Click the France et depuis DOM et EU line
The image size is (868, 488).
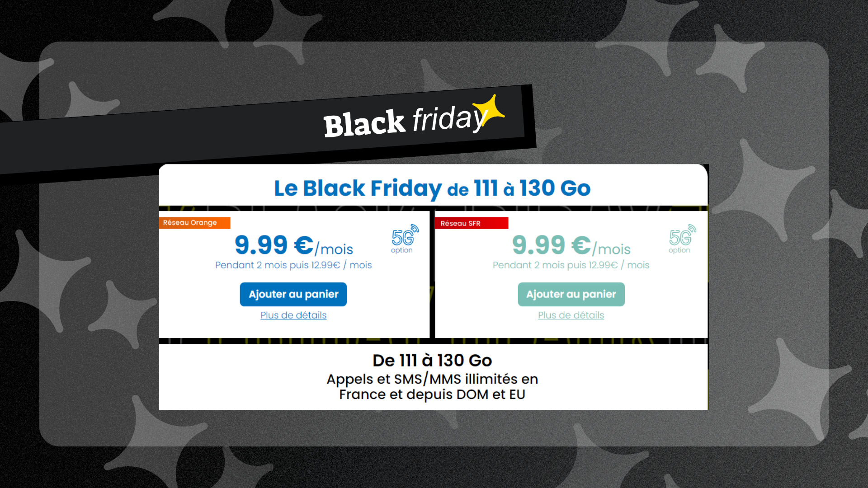pos(432,394)
